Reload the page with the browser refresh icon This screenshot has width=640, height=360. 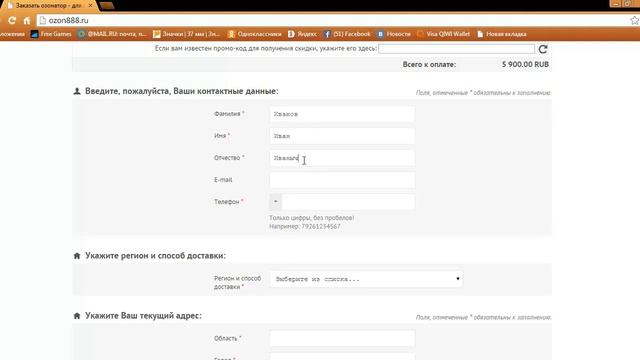[x=12, y=20]
